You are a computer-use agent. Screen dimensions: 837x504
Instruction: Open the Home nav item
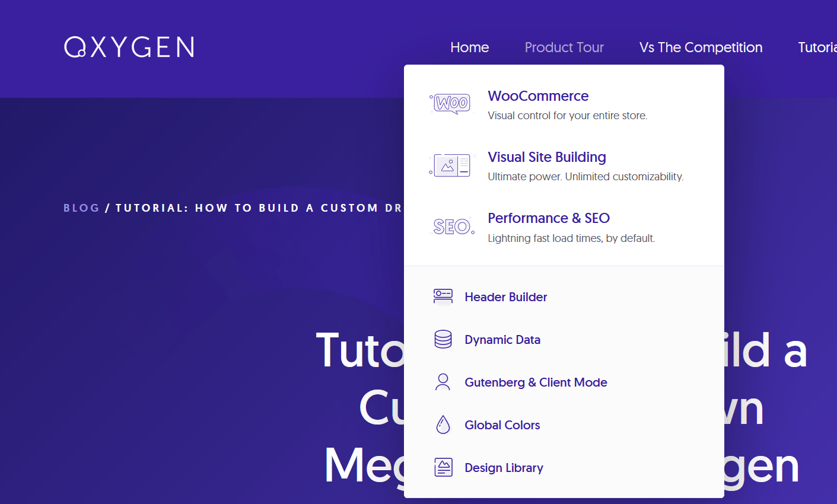tap(470, 47)
